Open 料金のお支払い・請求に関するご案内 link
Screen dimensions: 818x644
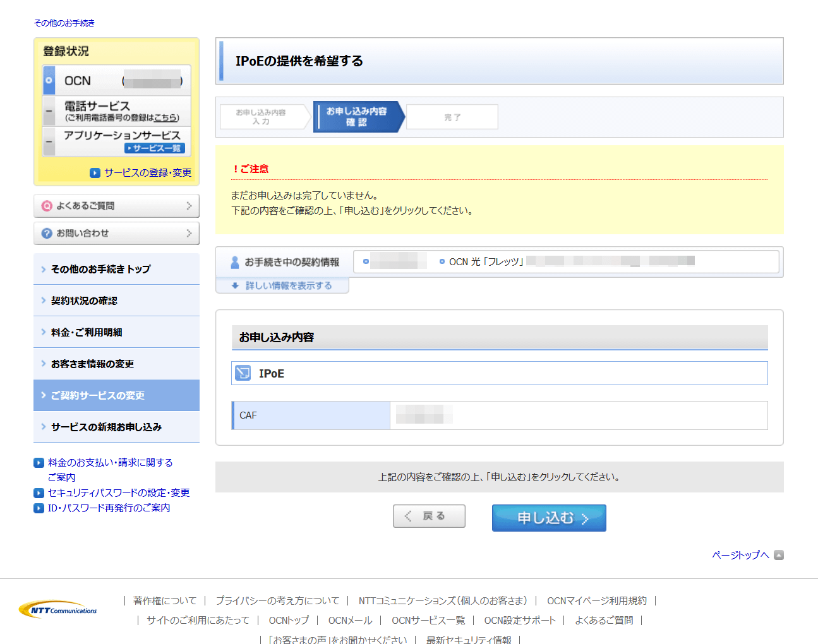[111, 470]
